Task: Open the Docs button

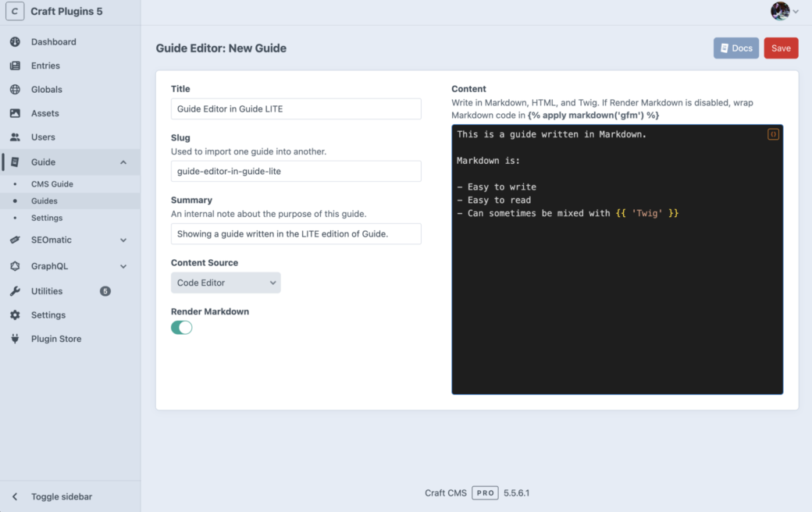Action: click(735, 48)
